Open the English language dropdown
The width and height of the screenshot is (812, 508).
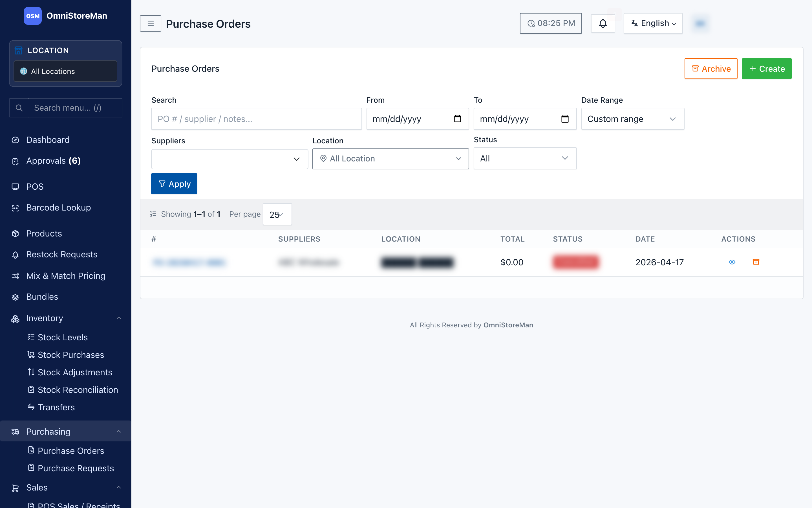[x=653, y=23]
